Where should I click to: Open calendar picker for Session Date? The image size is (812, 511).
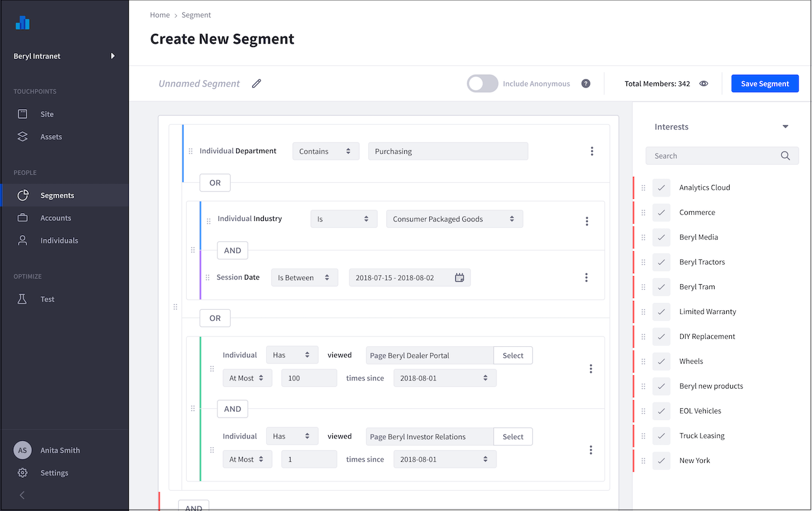point(459,278)
